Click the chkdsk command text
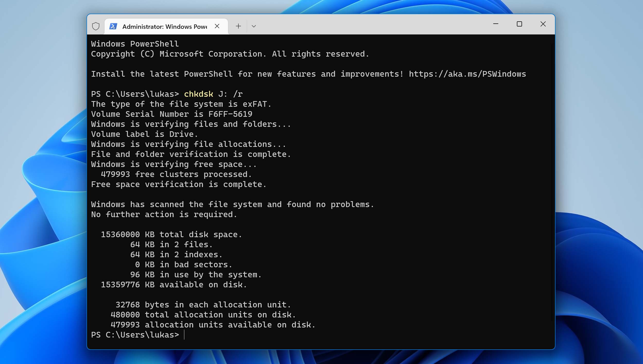The image size is (643, 364). 198,94
